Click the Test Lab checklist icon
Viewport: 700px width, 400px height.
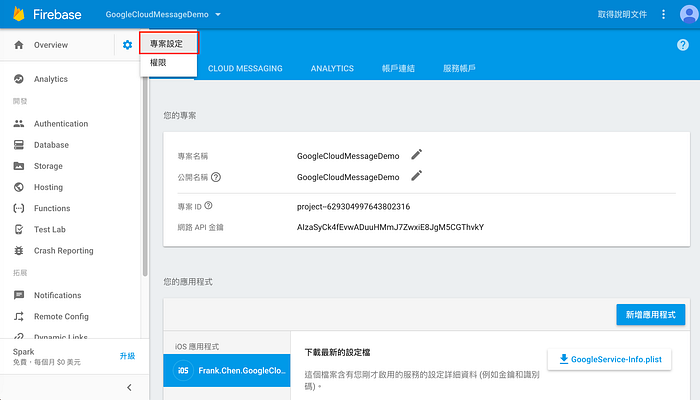[19, 229]
